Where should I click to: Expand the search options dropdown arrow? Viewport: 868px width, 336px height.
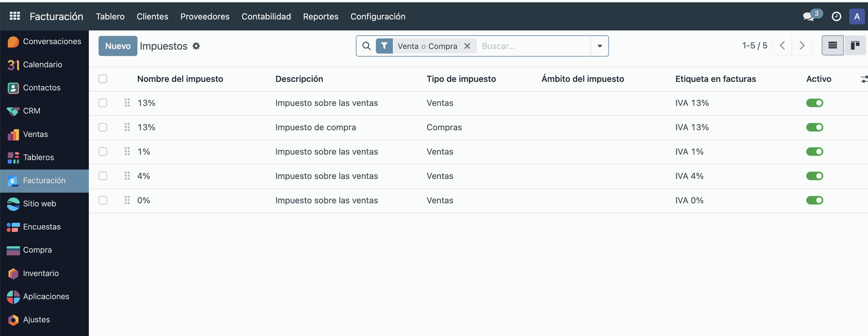click(600, 46)
